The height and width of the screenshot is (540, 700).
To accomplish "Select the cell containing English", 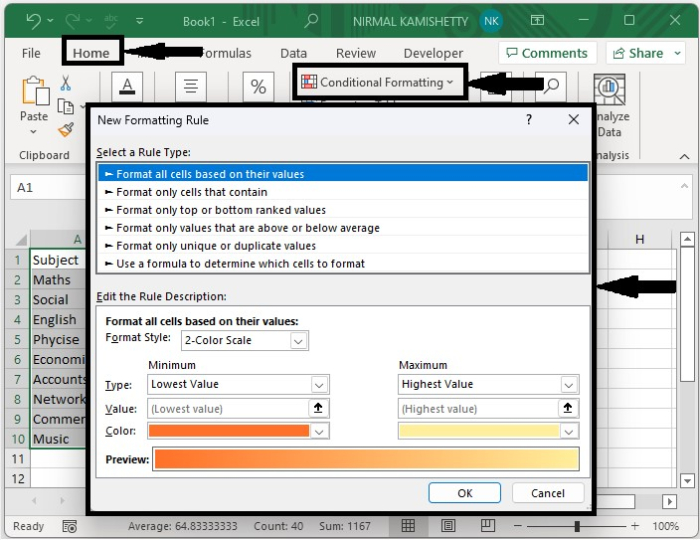I will coord(58,320).
